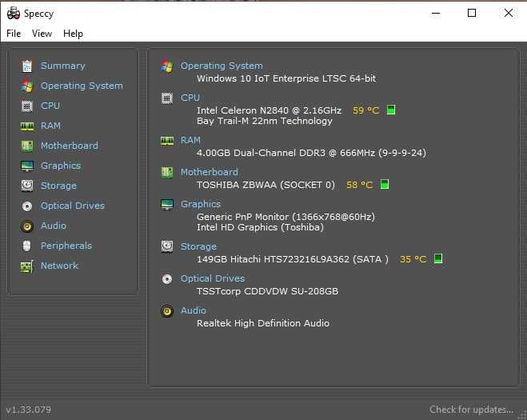Image resolution: width=527 pixels, height=420 pixels.
Task: Open Motherboard section in sidebar
Action: [70, 146]
